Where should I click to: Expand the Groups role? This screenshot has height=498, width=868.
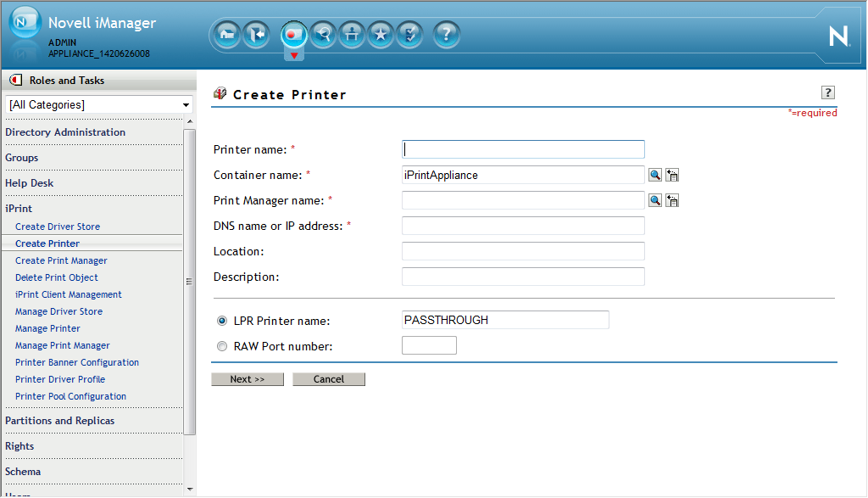pos(21,158)
